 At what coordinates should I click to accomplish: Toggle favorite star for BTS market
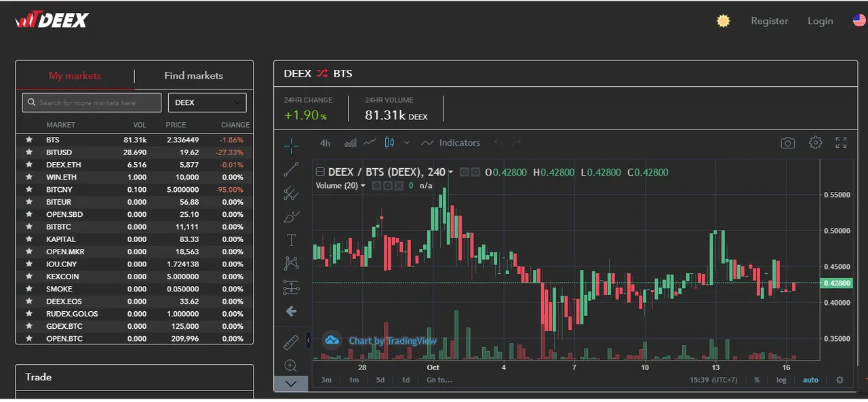coord(29,140)
